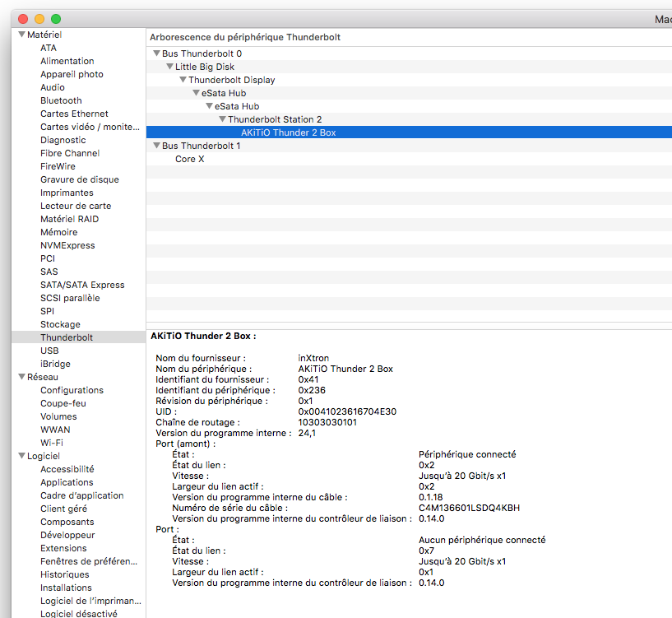The width and height of the screenshot is (672, 618).
Task: Open the Bluetooth category
Action: 62,100
